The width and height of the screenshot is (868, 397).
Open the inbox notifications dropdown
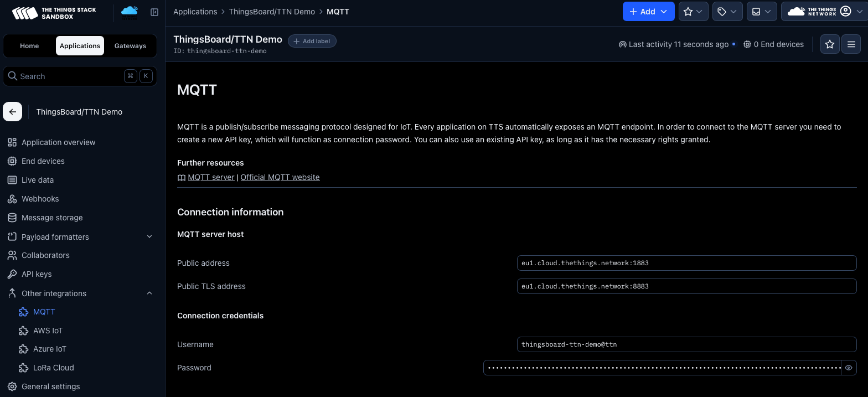point(761,12)
